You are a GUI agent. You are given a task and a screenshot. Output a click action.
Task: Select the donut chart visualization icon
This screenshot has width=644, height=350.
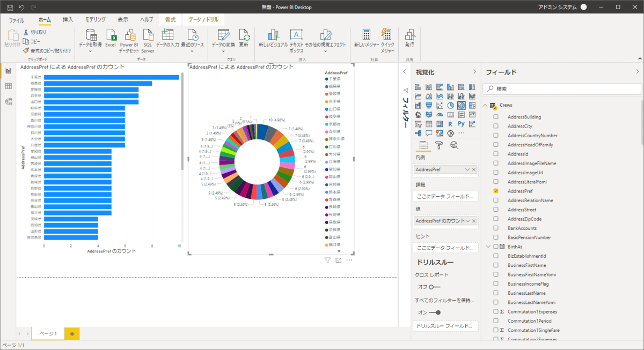462,106
